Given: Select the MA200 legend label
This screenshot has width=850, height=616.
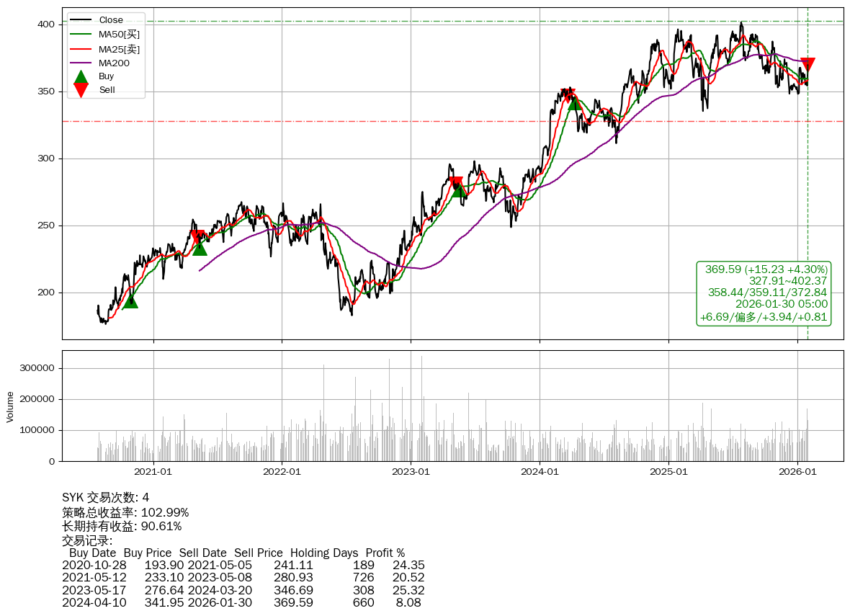Looking at the screenshot, I should pos(114,63).
